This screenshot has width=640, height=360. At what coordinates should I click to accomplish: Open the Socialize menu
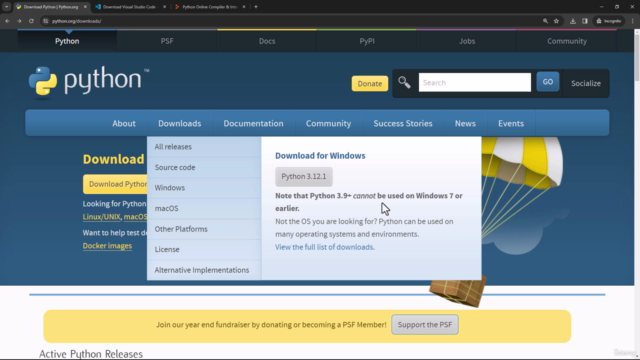click(x=586, y=83)
